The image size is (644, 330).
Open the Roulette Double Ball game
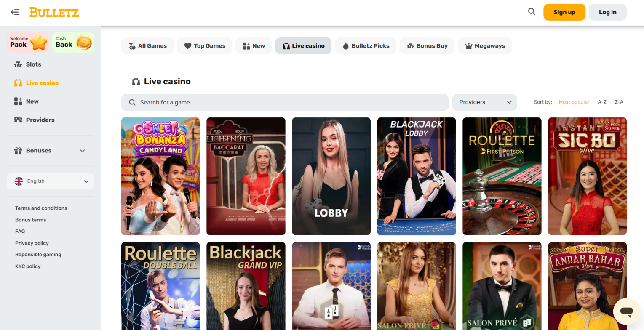pos(160,286)
